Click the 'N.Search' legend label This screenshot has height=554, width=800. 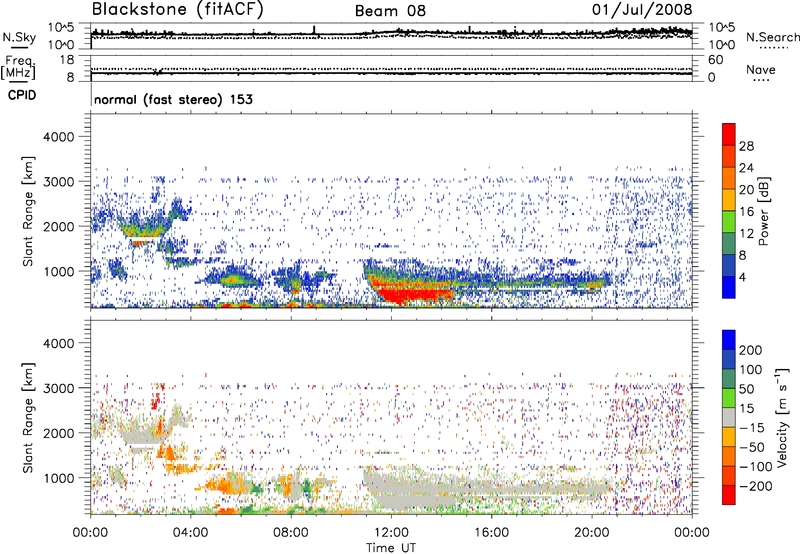[772, 37]
